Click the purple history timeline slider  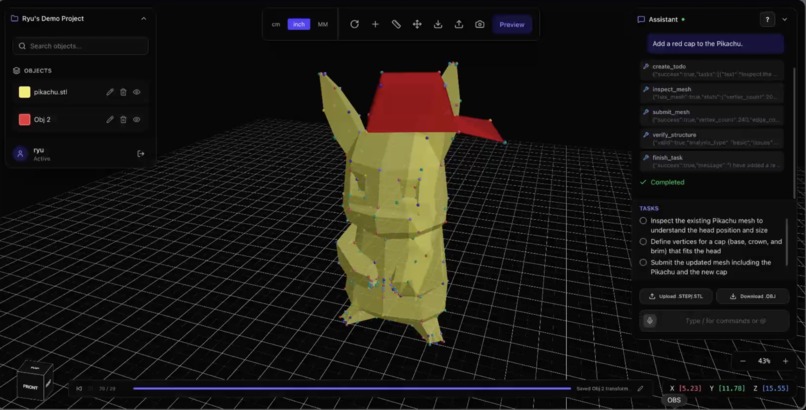[352, 388]
